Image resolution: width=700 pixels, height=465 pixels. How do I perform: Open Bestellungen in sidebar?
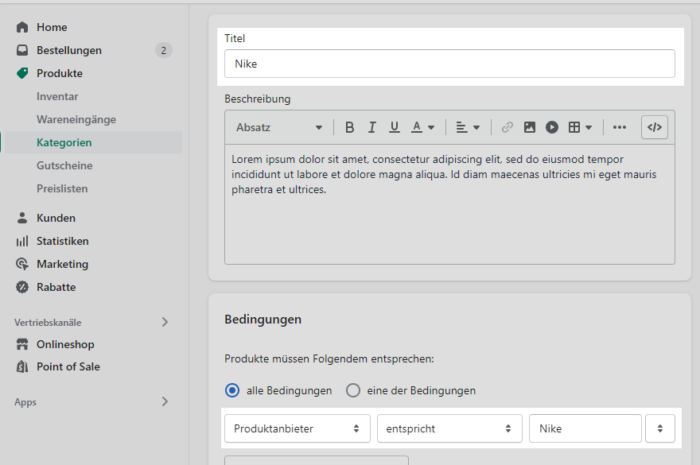pyautogui.click(x=69, y=50)
